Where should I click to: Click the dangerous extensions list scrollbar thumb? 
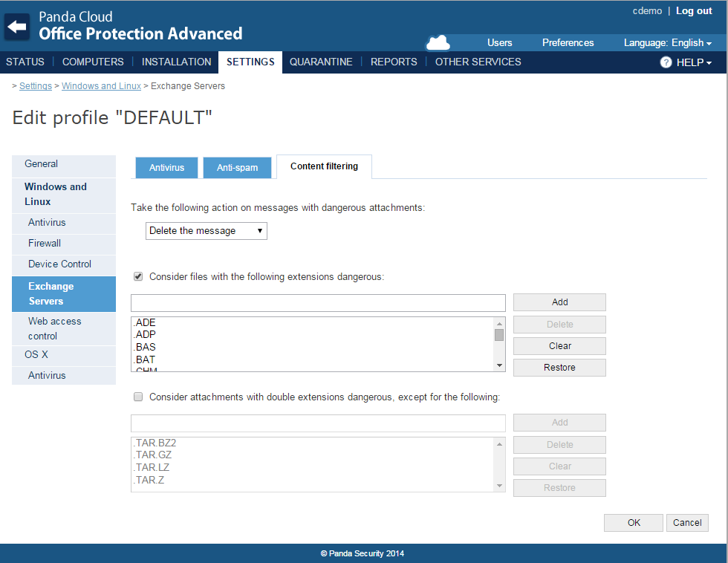tap(499, 335)
